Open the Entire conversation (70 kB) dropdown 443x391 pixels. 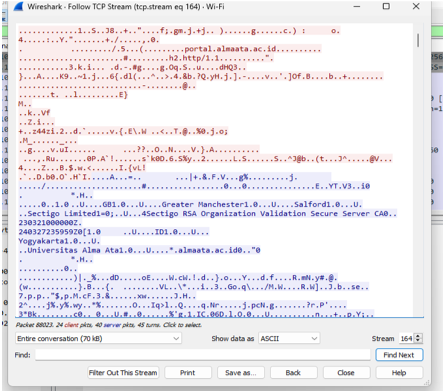pyautogui.click(x=98, y=338)
